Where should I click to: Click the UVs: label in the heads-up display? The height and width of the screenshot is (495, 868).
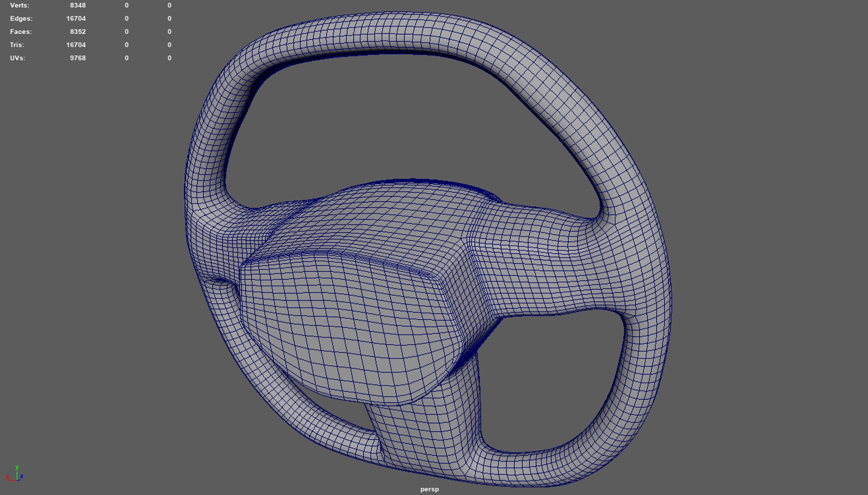tap(17, 58)
